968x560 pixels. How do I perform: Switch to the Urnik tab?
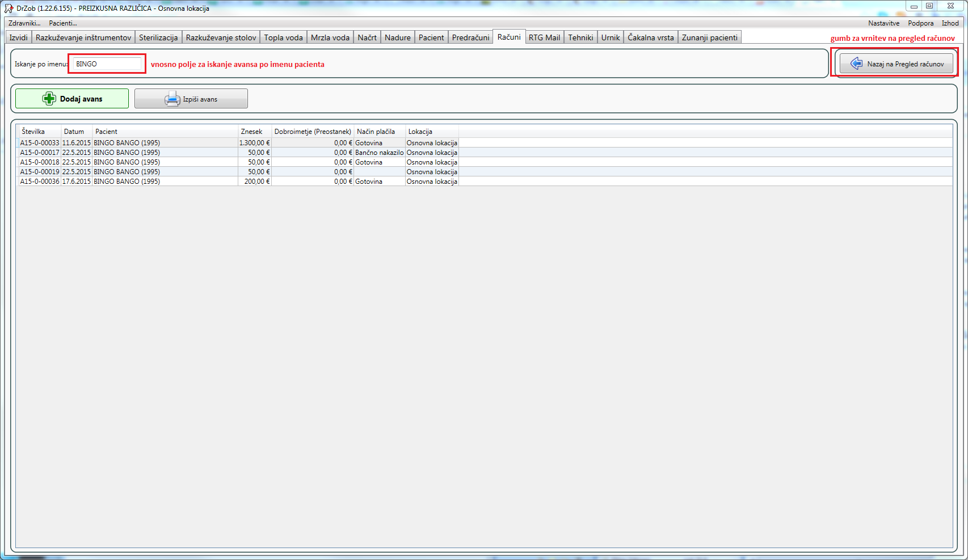coord(611,37)
